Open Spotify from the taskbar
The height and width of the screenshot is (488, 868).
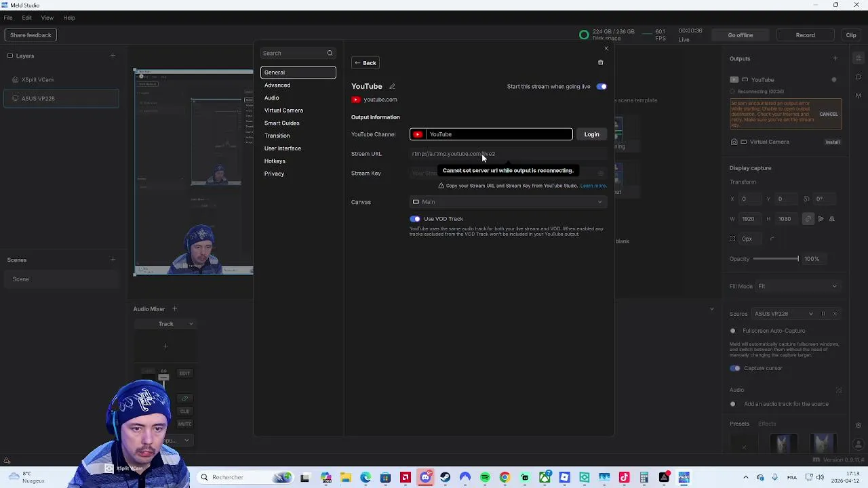point(485,477)
